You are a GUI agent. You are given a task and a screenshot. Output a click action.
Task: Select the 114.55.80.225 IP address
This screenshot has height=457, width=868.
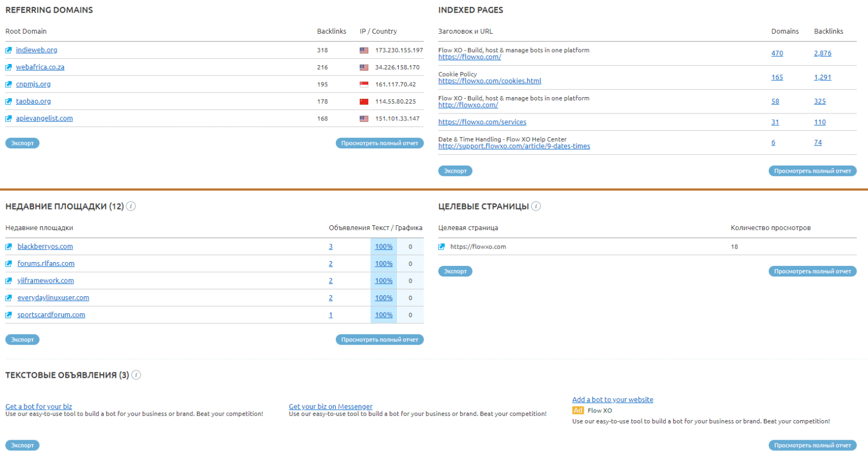[395, 101]
